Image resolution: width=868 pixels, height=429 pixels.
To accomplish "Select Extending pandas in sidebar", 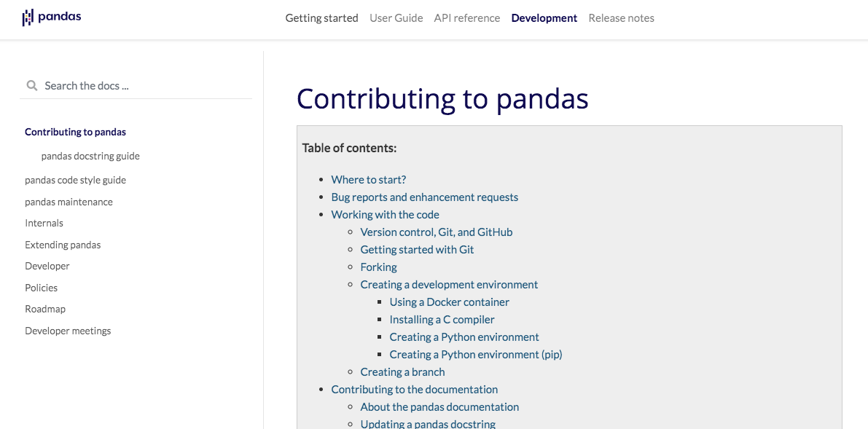I will (63, 245).
